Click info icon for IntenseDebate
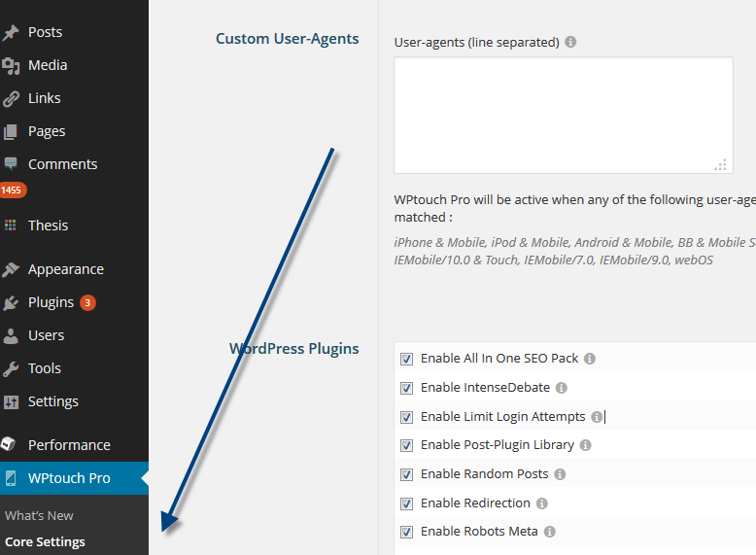The height and width of the screenshot is (555, 756). (562, 388)
